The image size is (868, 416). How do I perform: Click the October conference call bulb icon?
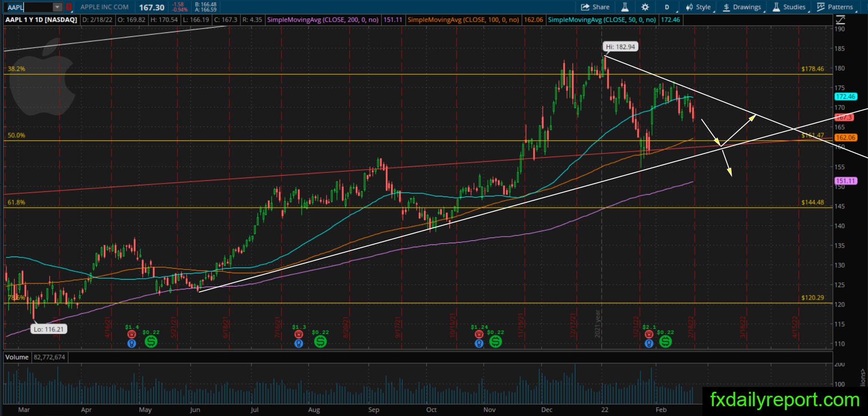pos(479,343)
